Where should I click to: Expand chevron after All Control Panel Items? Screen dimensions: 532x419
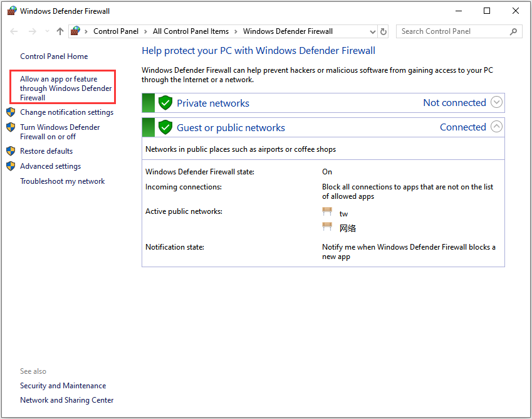point(236,31)
